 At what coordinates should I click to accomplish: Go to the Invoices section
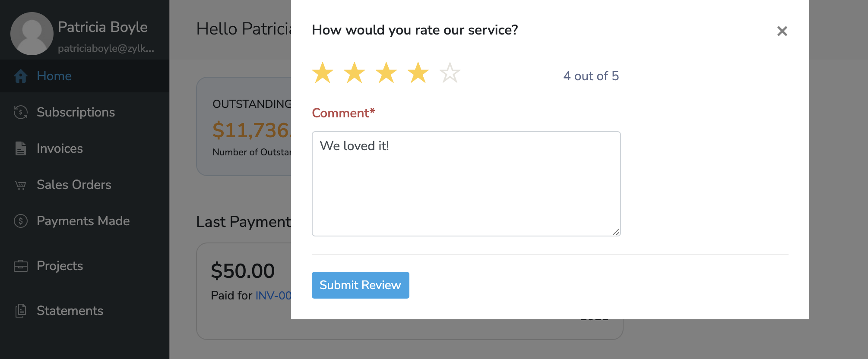[x=60, y=148]
